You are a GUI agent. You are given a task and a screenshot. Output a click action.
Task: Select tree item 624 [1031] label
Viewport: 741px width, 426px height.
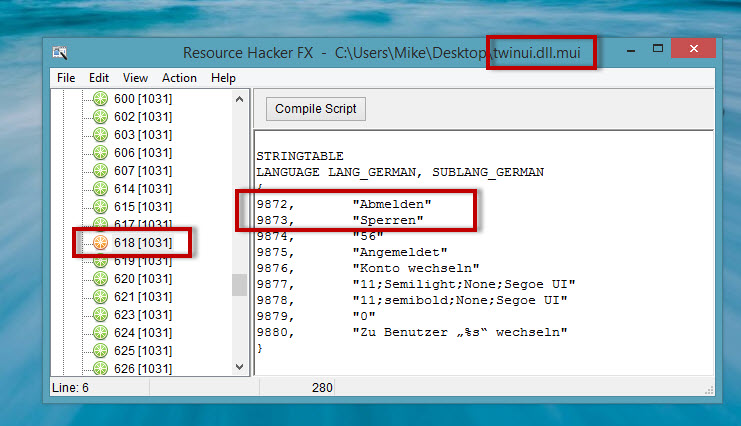point(143,332)
